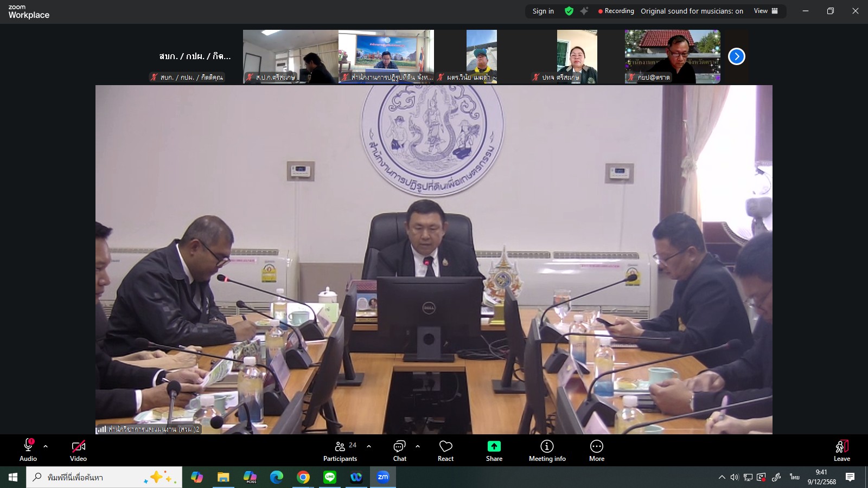
Task: Toggle Original sound for musicians
Action: coord(692,11)
